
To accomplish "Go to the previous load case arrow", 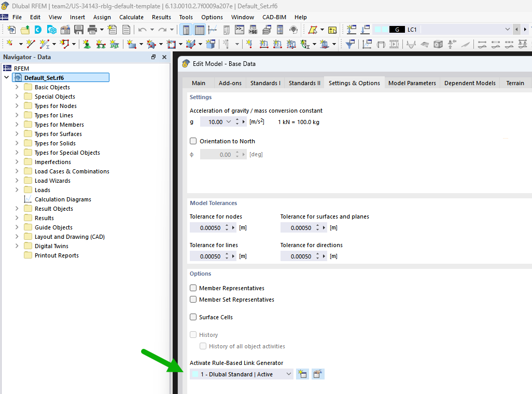I will [x=516, y=30].
